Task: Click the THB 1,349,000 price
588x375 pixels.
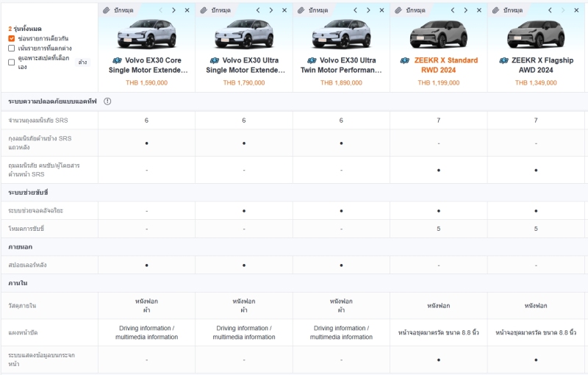Action: (536, 83)
